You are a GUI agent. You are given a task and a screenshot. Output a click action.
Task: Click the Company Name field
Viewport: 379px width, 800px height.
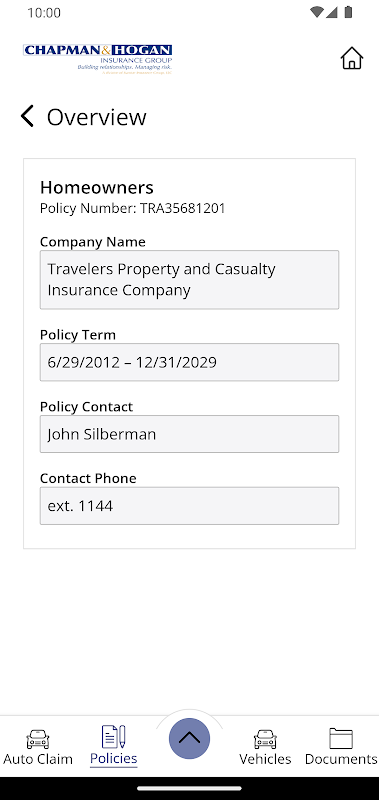pyautogui.click(x=189, y=280)
